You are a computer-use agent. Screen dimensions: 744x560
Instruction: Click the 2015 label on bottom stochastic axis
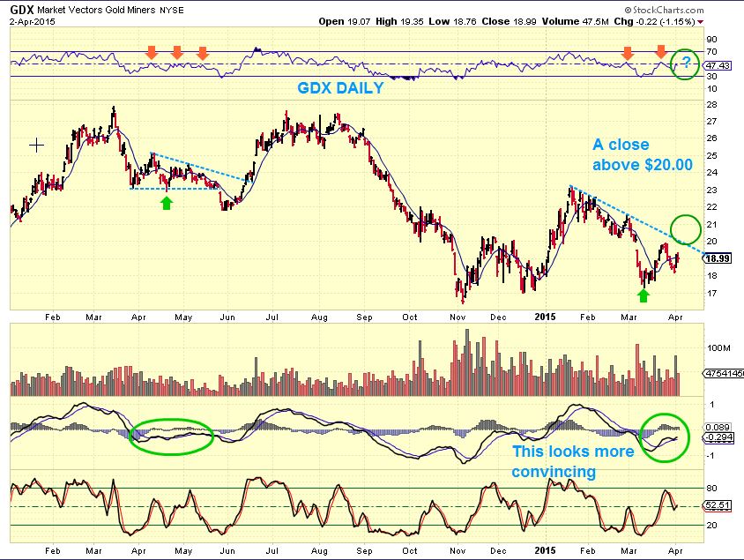(545, 550)
